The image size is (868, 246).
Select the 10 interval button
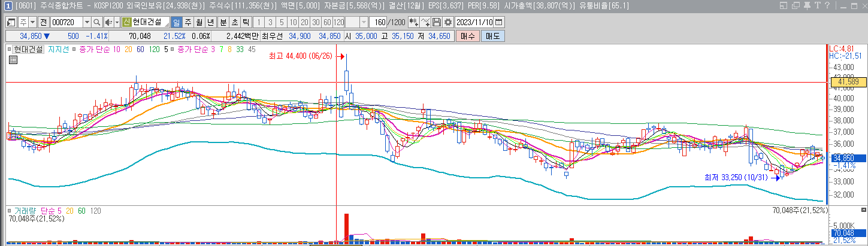pyautogui.click(x=294, y=22)
